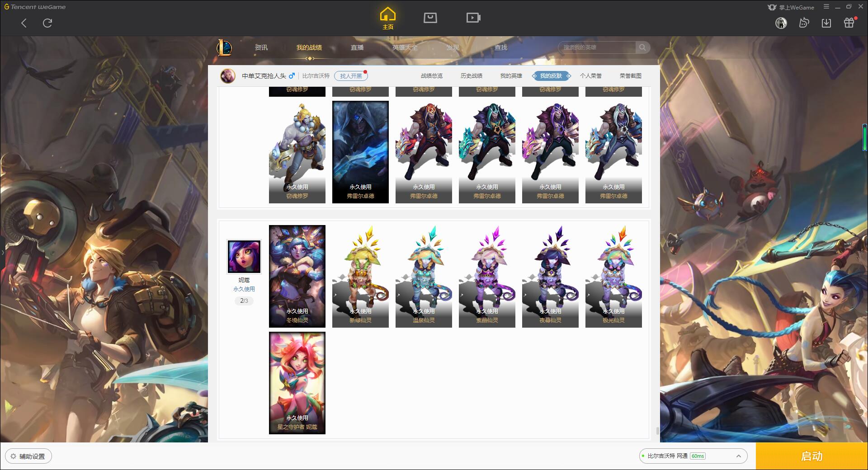Open the 主页 home tab

pyautogui.click(x=388, y=19)
